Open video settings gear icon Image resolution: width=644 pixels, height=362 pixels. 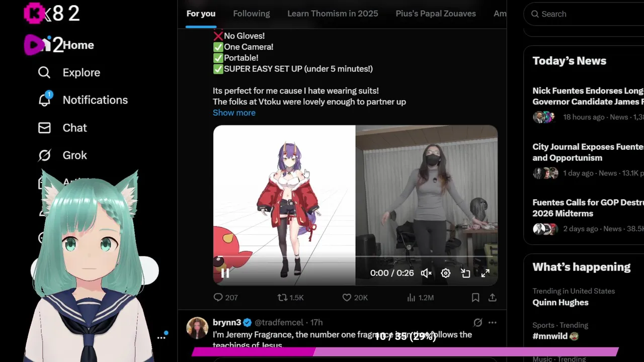(x=446, y=273)
